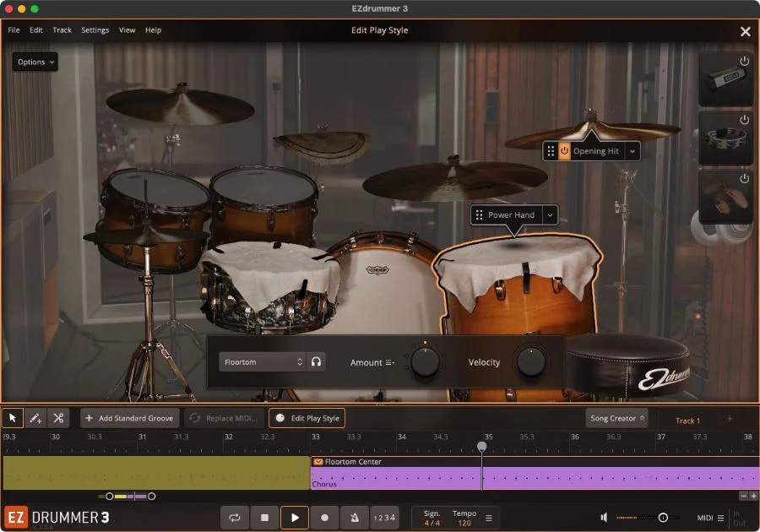The image size is (760, 532).
Task: Open the Floortom Center block menu icon
Action: [x=318, y=462]
